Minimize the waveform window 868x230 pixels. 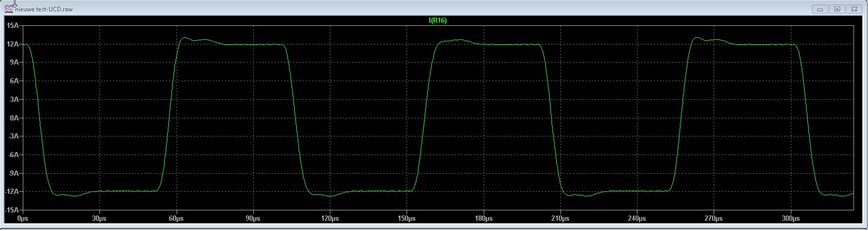820,9
